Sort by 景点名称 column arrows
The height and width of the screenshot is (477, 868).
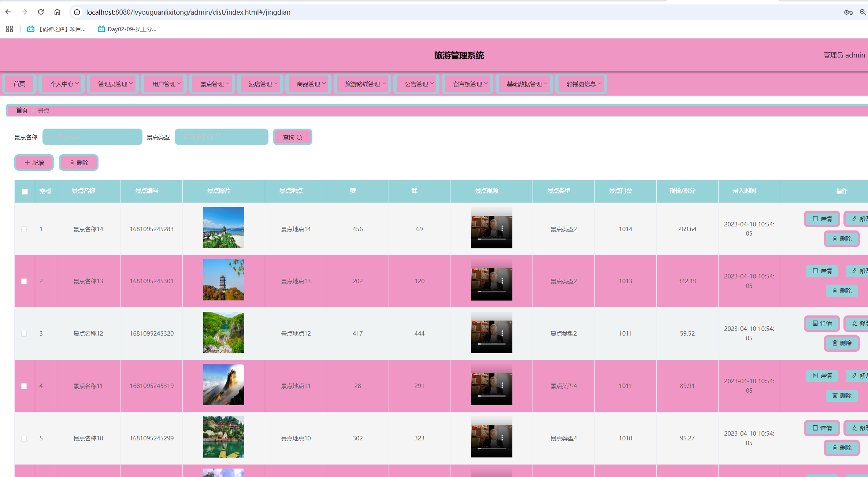point(100,191)
